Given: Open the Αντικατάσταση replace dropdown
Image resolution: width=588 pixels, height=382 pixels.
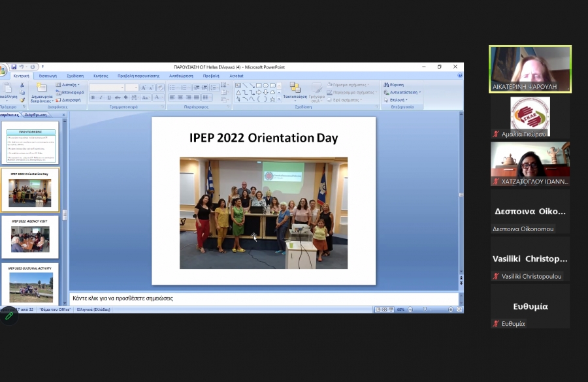Looking at the screenshot, I should coord(402,92).
